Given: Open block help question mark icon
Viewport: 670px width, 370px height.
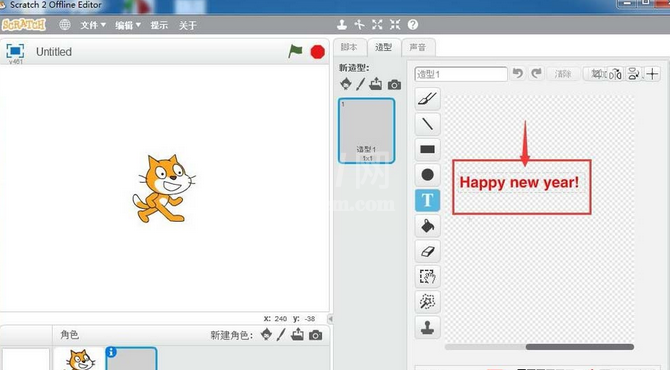Looking at the screenshot, I should pos(413,25).
